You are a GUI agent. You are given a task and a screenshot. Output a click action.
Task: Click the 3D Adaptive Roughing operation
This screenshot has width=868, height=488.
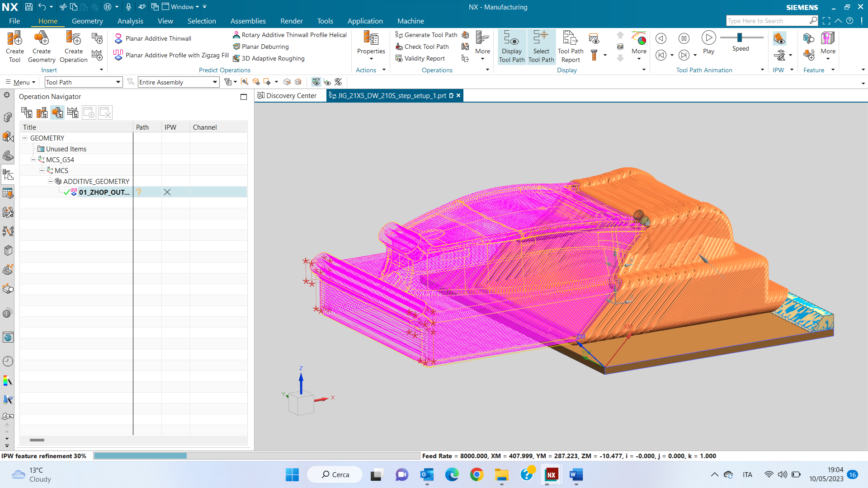click(273, 58)
